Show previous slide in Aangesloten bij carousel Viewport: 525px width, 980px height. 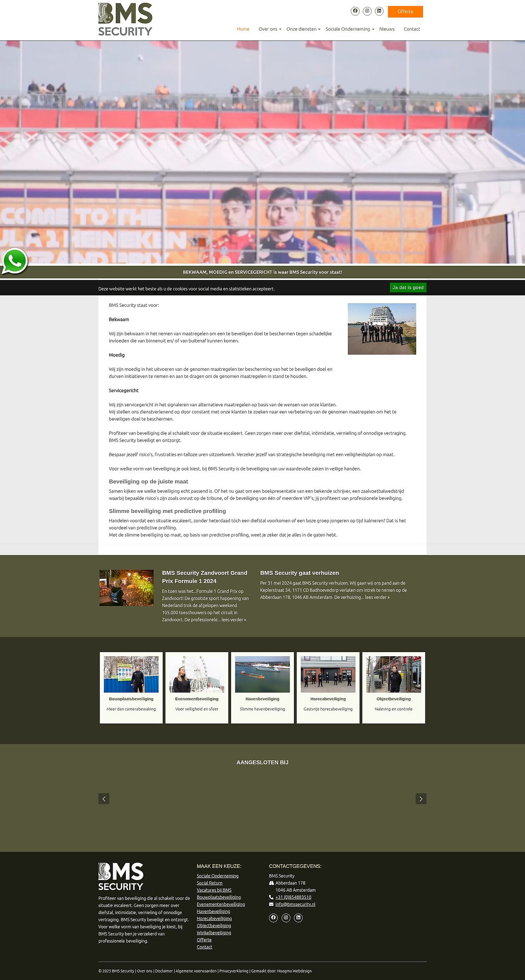pyautogui.click(x=104, y=799)
